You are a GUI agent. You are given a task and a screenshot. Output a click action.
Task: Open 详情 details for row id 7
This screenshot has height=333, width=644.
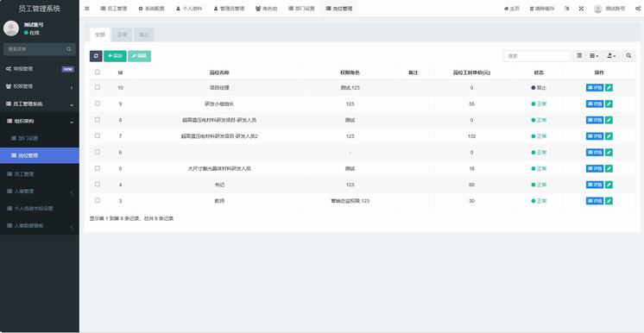[x=595, y=136]
